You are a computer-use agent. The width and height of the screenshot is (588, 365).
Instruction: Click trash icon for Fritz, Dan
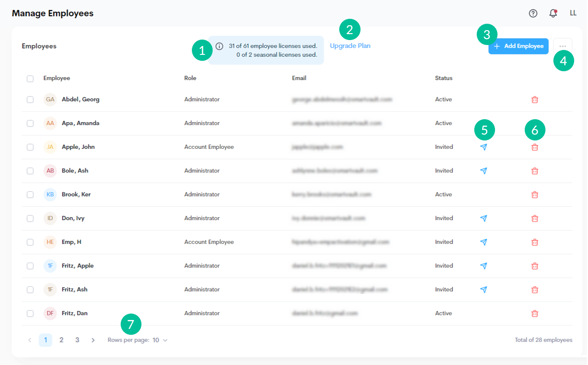[x=535, y=313]
